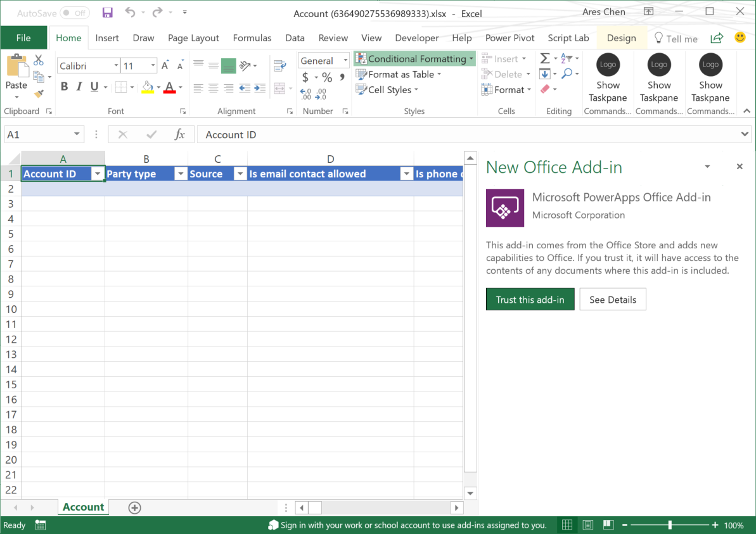Click the Insert Function fx icon
Image resolution: width=756 pixels, height=534 pixels.
click(179, 134)
